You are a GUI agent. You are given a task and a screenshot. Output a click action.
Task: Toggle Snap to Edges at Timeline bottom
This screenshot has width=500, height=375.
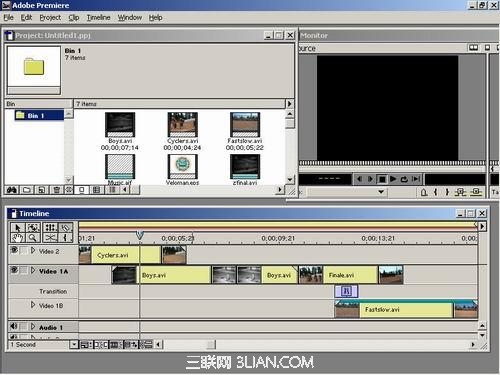click(x=101, y=344)
